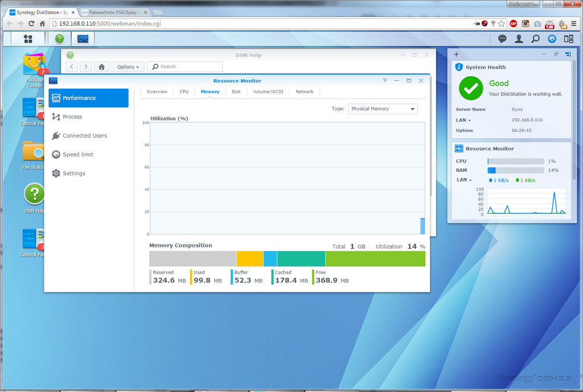Click the System Health info shield icon
Screen dimensions: 583x392
tap(459, 67)
